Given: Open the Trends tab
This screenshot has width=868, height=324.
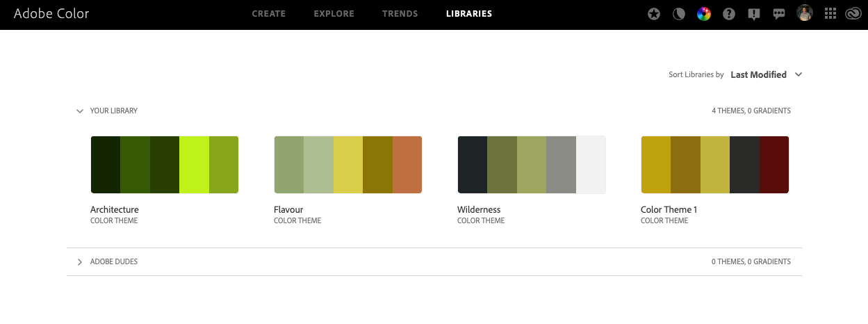Looking at the screenshot, I should click(400, 14).
